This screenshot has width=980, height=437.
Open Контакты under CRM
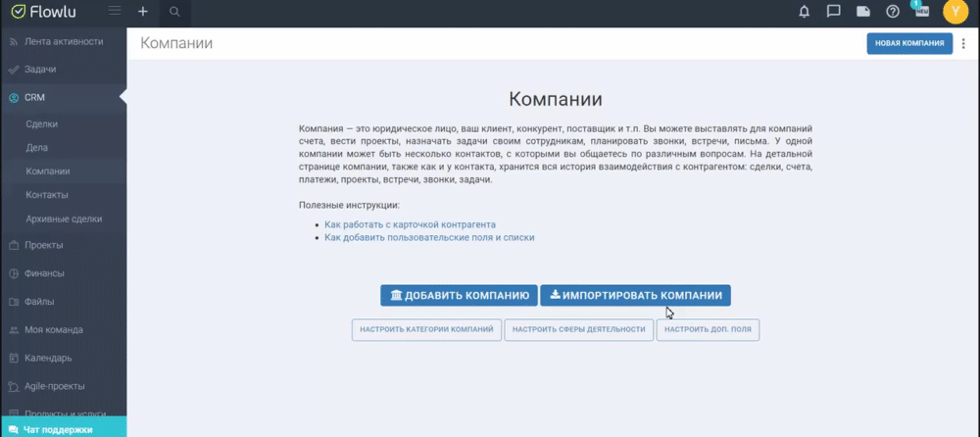click(x=47, y=195)
